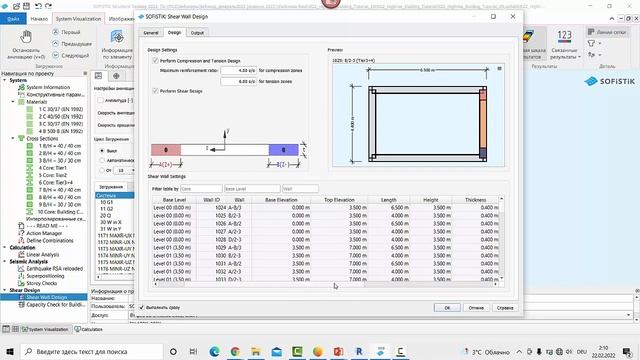This screenshot has width=640, height=360.
Task: Open Earthquake RSA reloaded task
Action: click(54, 269)
